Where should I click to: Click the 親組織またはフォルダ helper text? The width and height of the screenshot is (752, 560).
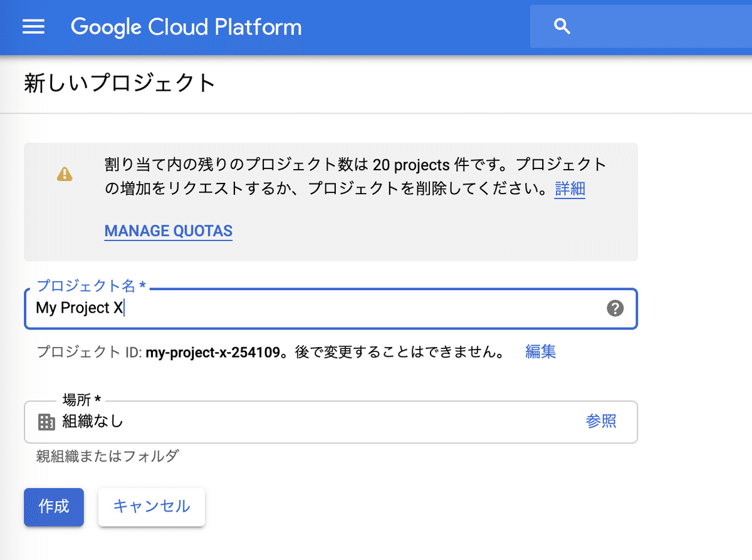(x=105, y=457)
